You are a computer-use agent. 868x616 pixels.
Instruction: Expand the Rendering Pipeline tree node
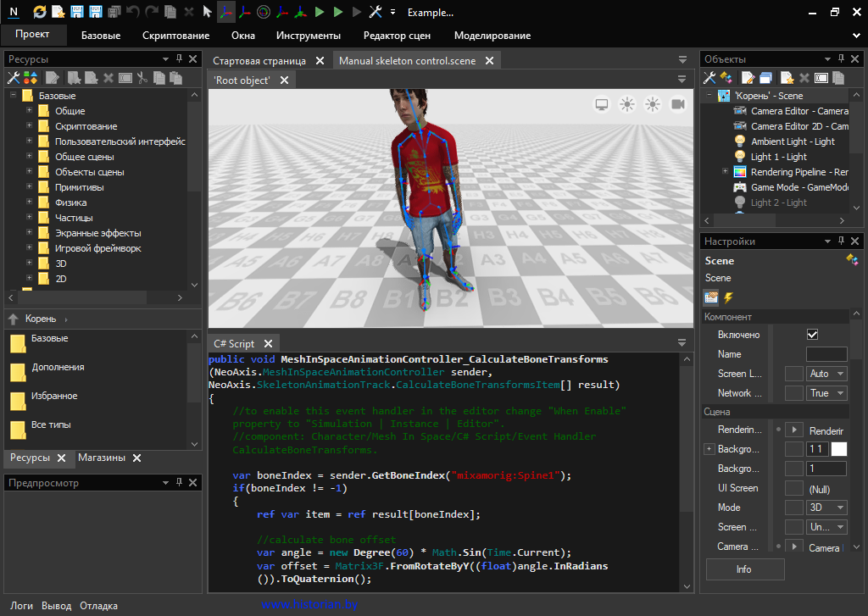tap(725, 172)
